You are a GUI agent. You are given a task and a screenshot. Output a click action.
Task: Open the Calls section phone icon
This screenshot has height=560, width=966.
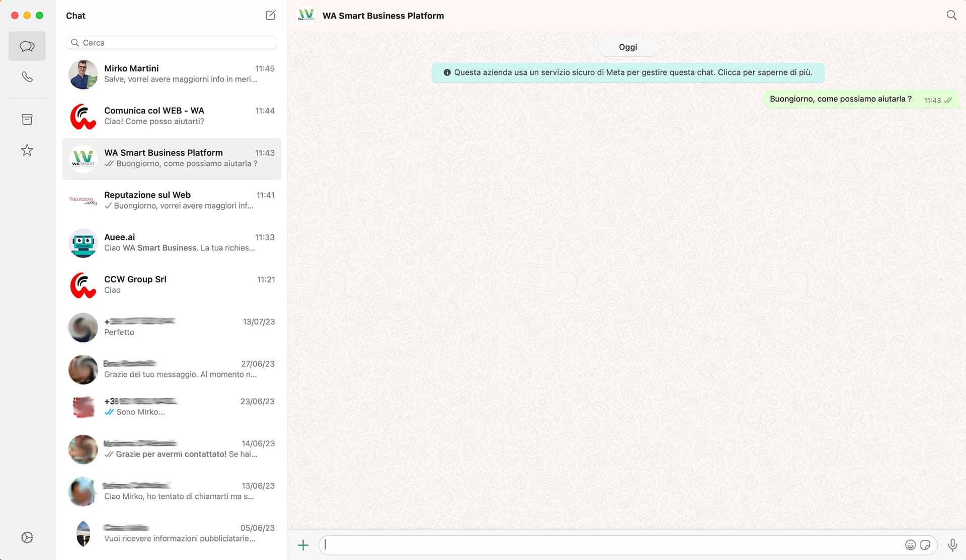[x=27, y=77]
